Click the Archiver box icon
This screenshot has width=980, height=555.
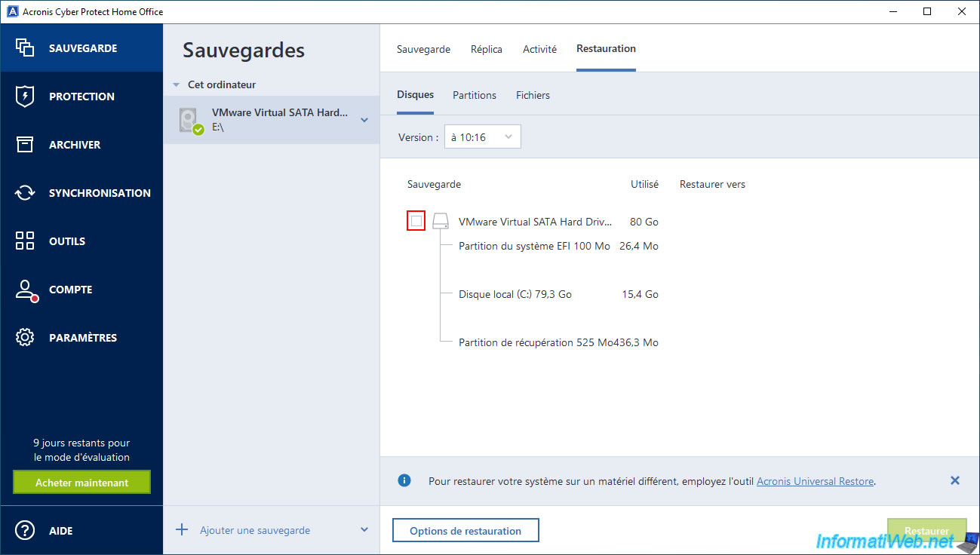coord(25,144)
